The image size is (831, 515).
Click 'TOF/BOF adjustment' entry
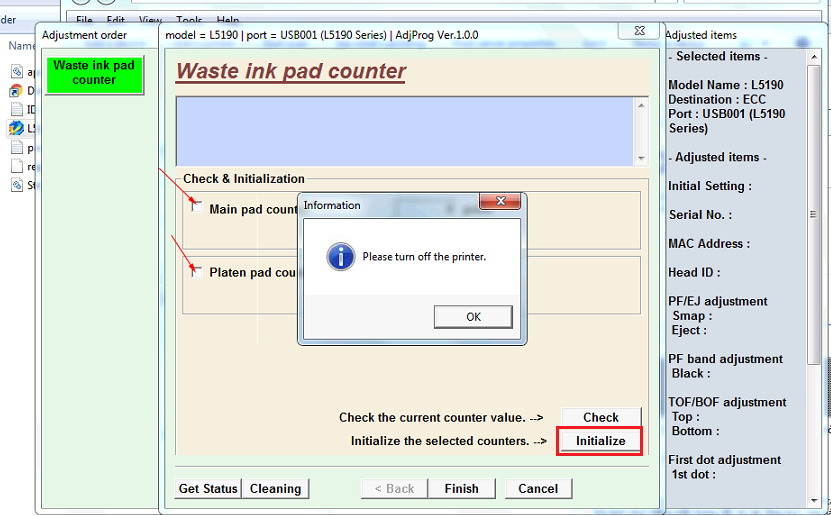[727, 402]
